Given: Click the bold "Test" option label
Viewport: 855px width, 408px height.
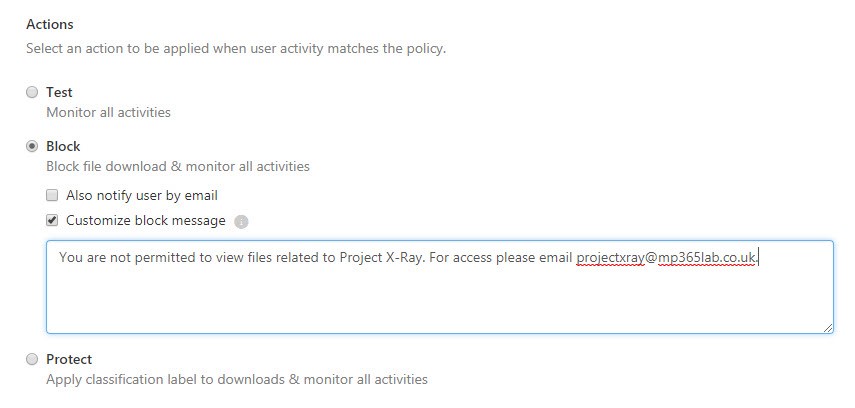Looking at the screenshot, I should tap(59, 92).
